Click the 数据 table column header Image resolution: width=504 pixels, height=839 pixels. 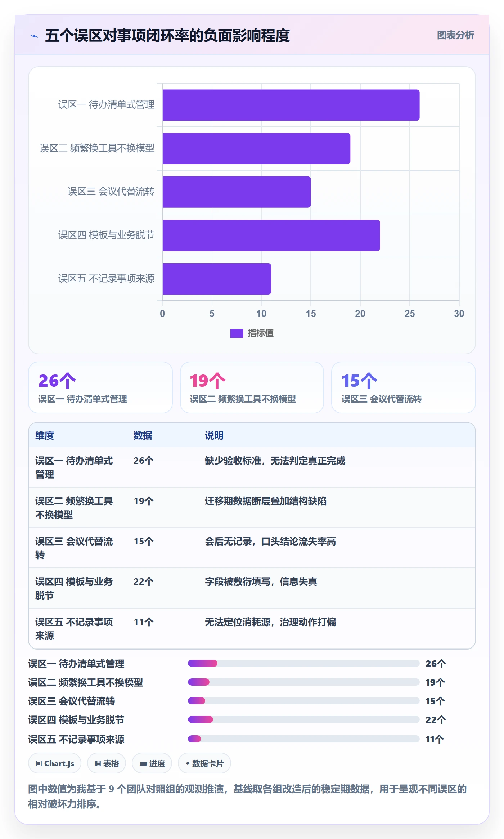pyautogui.click(x=143, y=435)
